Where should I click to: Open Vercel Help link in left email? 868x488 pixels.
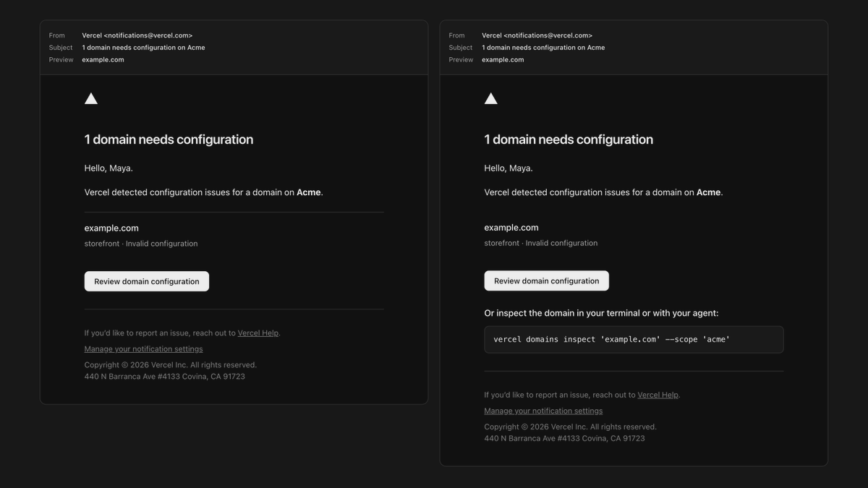pyautogui.click(x=258, y=333)
